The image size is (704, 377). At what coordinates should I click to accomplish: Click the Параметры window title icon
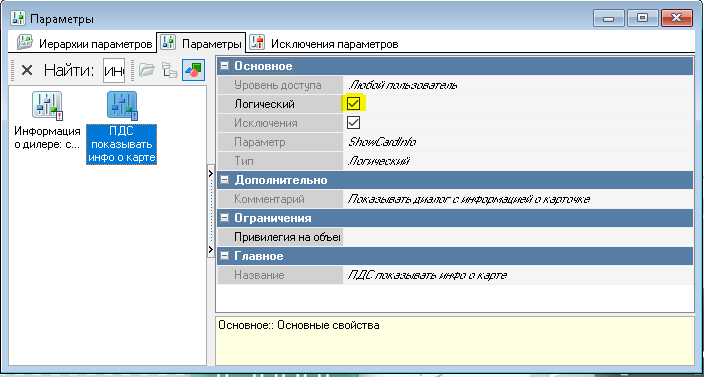18,19
